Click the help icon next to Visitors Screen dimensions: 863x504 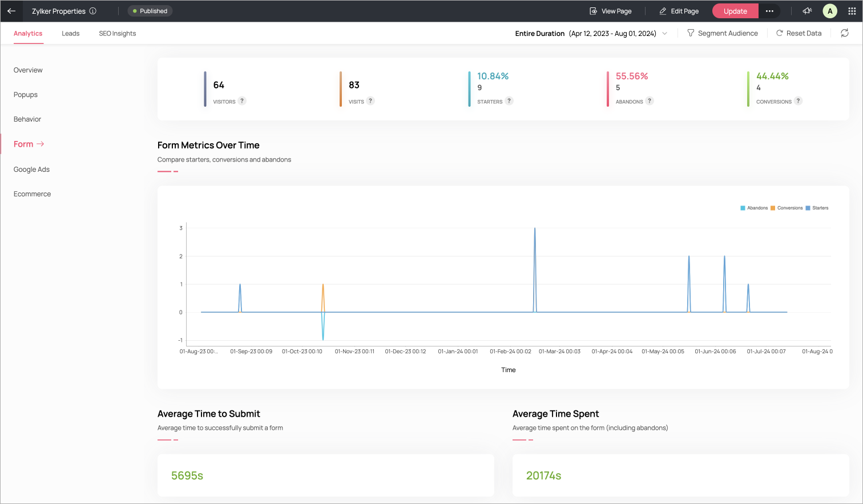(242, 101)
